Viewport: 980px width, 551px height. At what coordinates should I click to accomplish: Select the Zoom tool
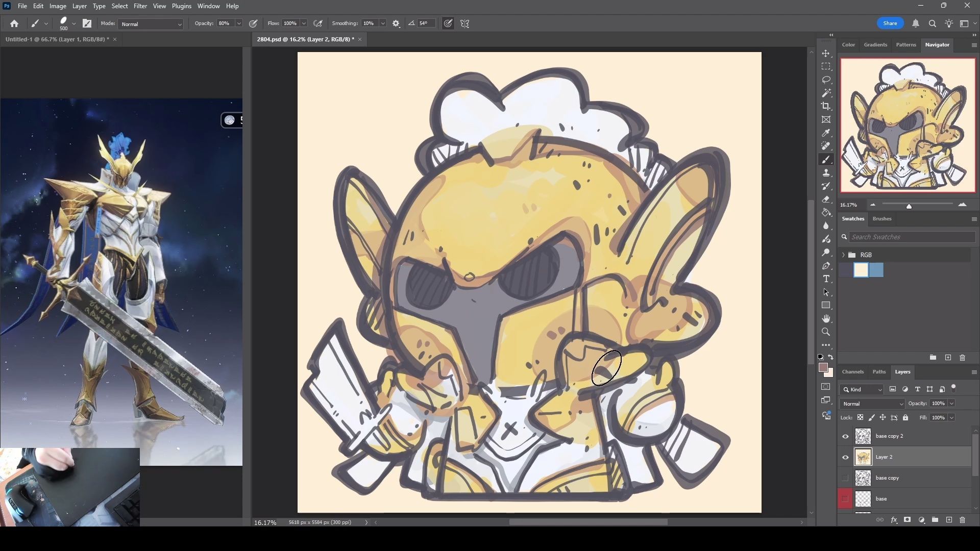tap(826, 332)
